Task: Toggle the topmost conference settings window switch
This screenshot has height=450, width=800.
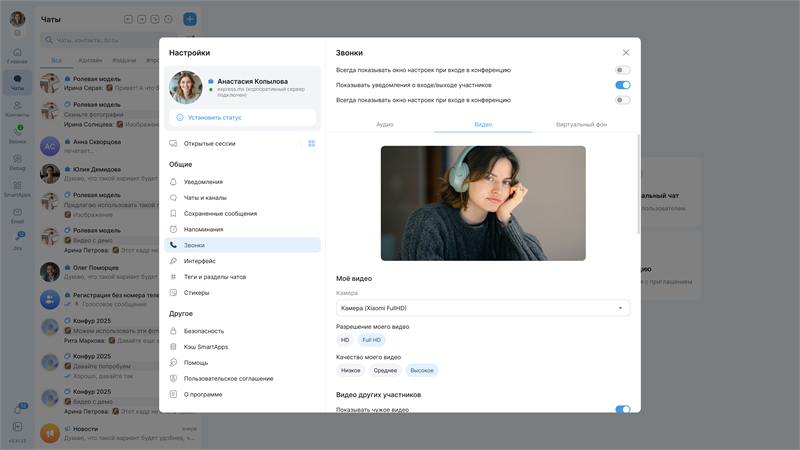Action: (622, 70)
